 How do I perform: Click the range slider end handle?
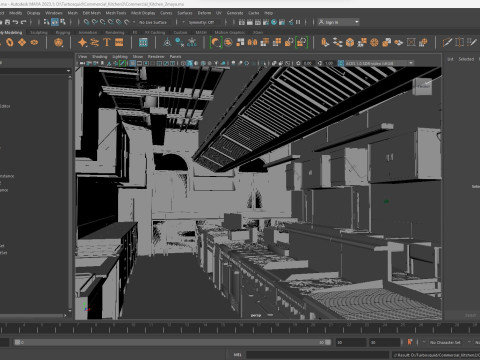(328, 342)
